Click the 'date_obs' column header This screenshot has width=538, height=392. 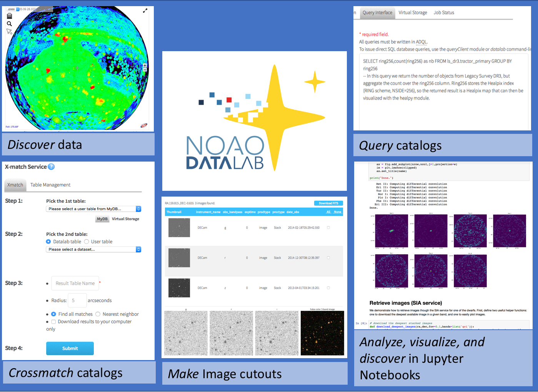pyautogui.click(x=293, y=212)
